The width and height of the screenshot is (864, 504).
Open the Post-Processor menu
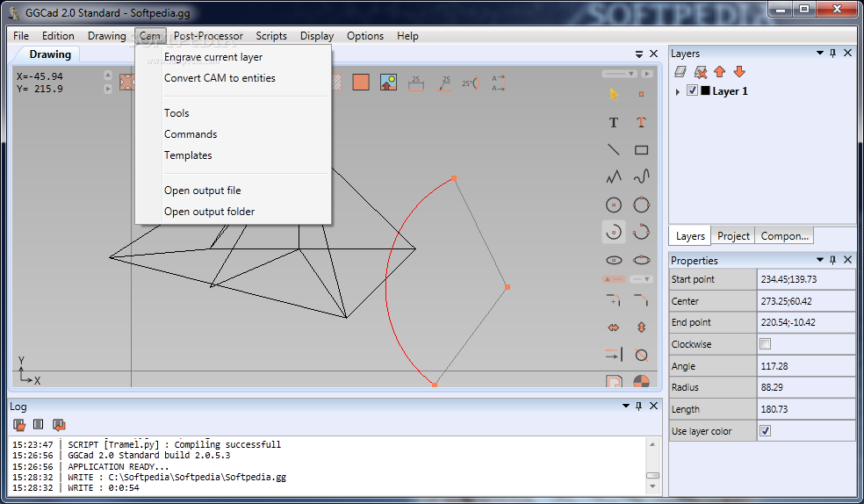pyautogui.click(x=208, y=36)
